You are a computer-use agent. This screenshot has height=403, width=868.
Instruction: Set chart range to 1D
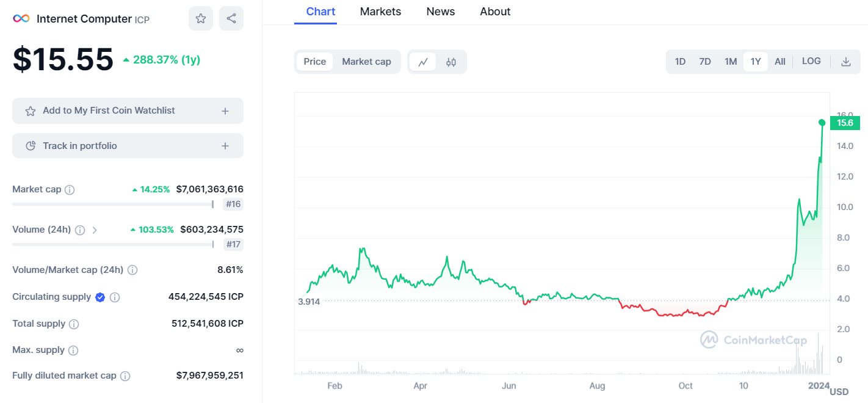pos(680,62)
